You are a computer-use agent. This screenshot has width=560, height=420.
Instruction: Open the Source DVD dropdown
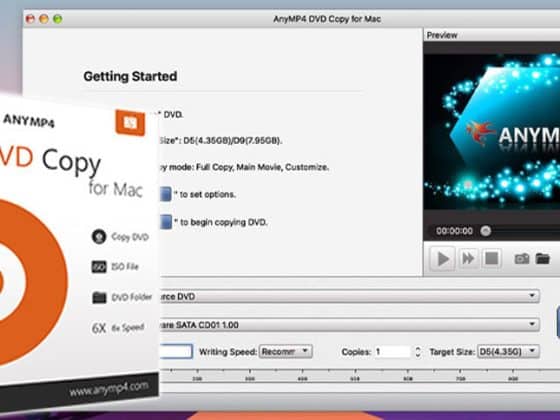349,296
